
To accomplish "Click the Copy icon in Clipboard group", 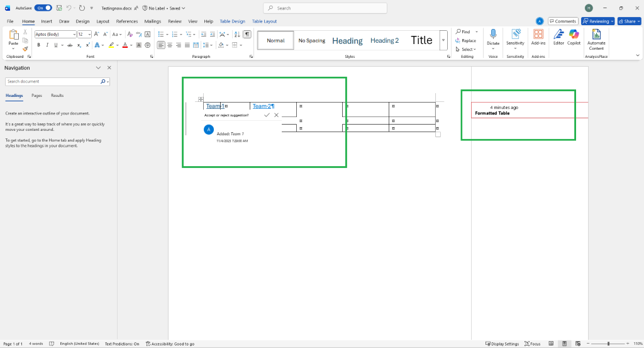I will click(25, 41).
